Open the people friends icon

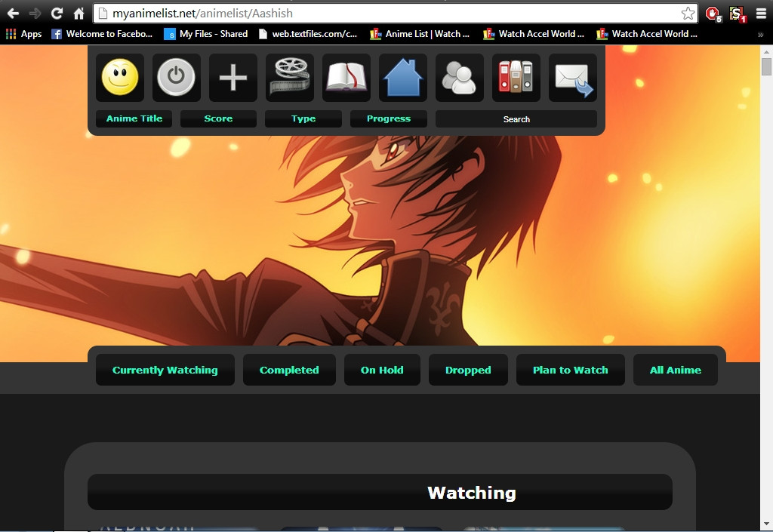point(460,78)
